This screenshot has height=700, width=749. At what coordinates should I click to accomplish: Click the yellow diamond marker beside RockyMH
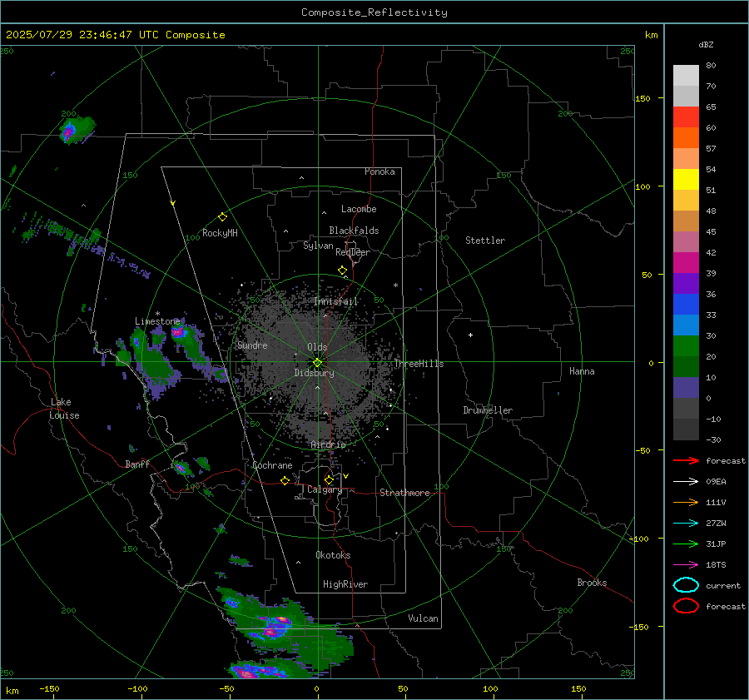[222, 217]
